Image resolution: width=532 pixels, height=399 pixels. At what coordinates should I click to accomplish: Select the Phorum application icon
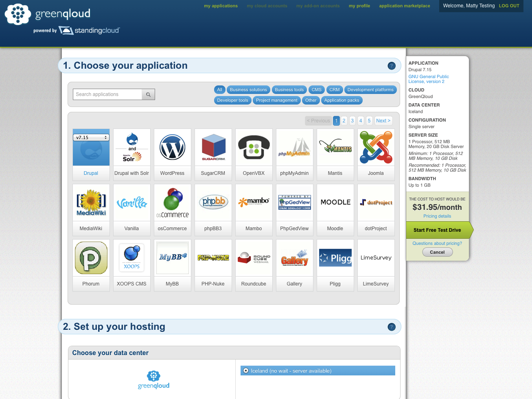tap(91, 258)
